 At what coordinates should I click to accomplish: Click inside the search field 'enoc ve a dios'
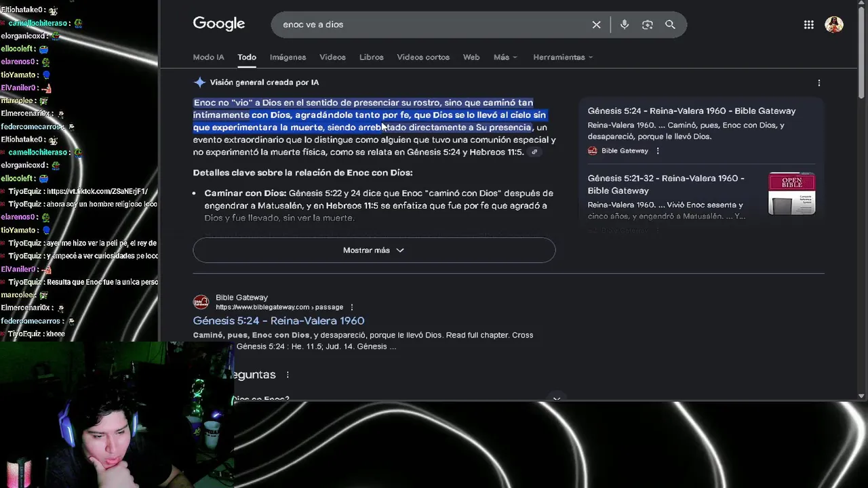coord(431,24)
